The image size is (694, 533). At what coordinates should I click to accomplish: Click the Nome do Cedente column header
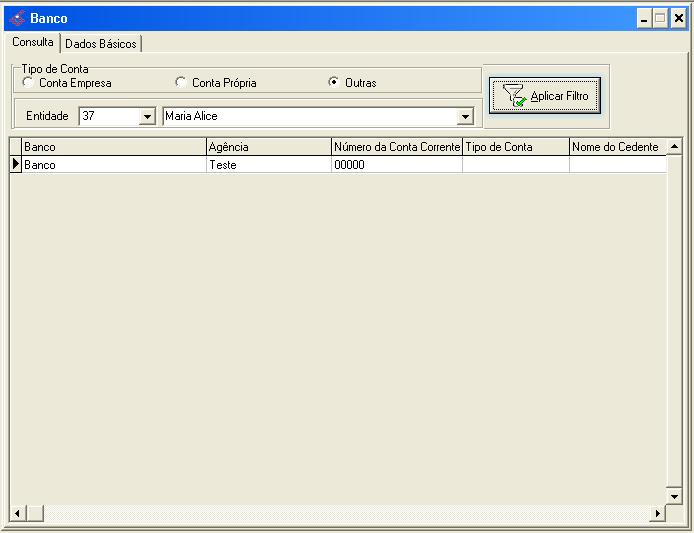[x=616, y=147]
